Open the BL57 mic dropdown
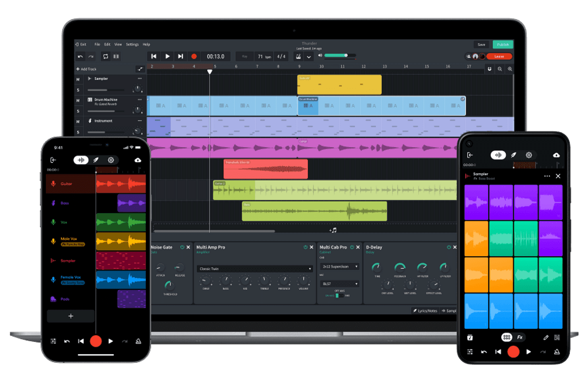The image size is (588, 381). (x=339, y=284)
